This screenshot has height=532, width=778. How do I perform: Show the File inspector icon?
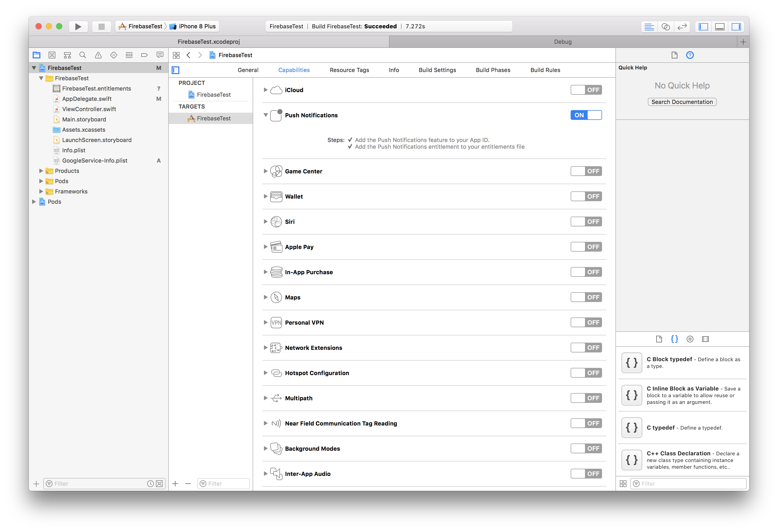coord(674,55)
